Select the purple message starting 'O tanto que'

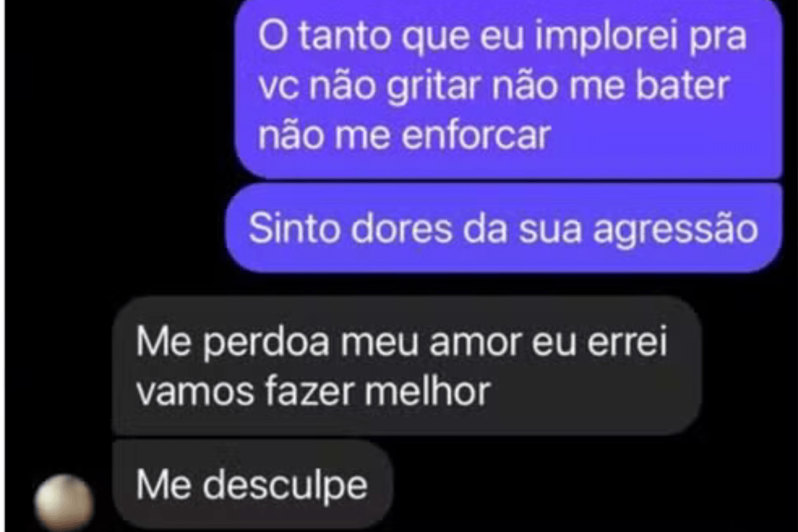508,88
